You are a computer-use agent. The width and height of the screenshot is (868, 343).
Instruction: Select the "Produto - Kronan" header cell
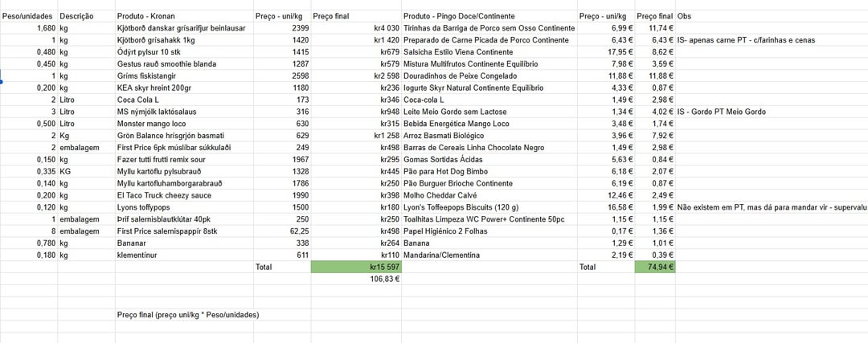point(145,16)
